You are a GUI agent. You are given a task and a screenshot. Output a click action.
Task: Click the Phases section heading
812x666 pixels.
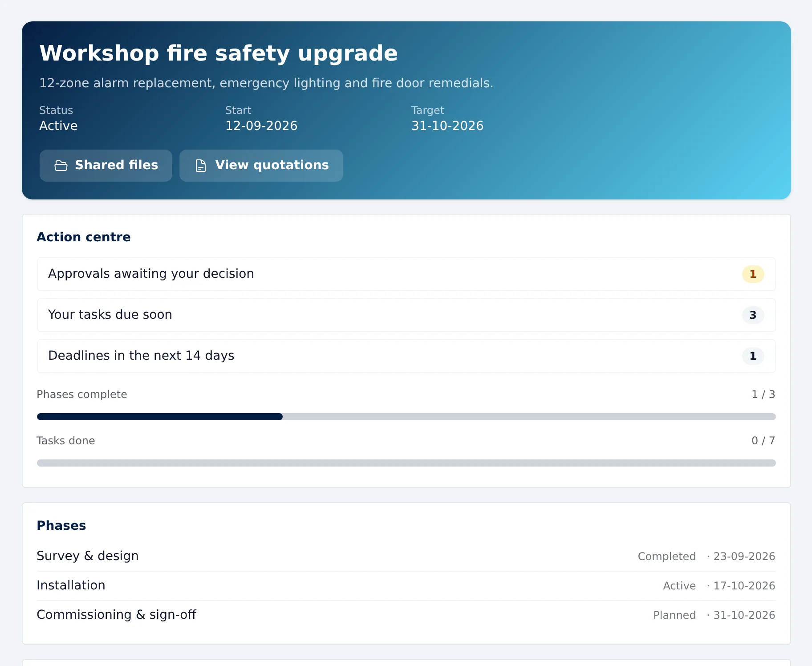pos(61,526)
